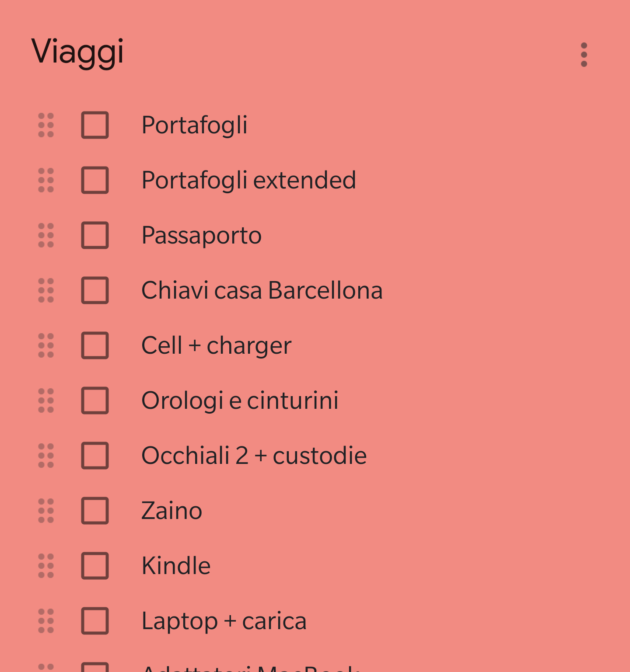Check the Portafogli checkbox

coord(95,125)
